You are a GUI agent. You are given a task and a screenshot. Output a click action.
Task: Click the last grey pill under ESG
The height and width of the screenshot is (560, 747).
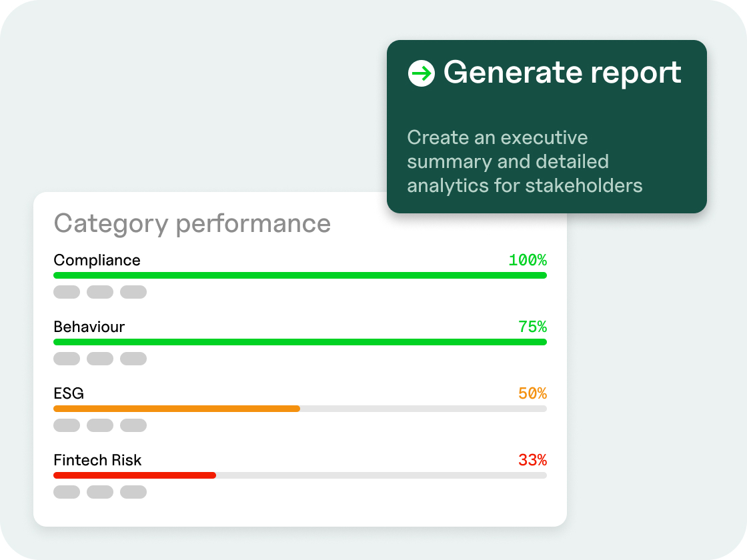click(x=133, y=425)
